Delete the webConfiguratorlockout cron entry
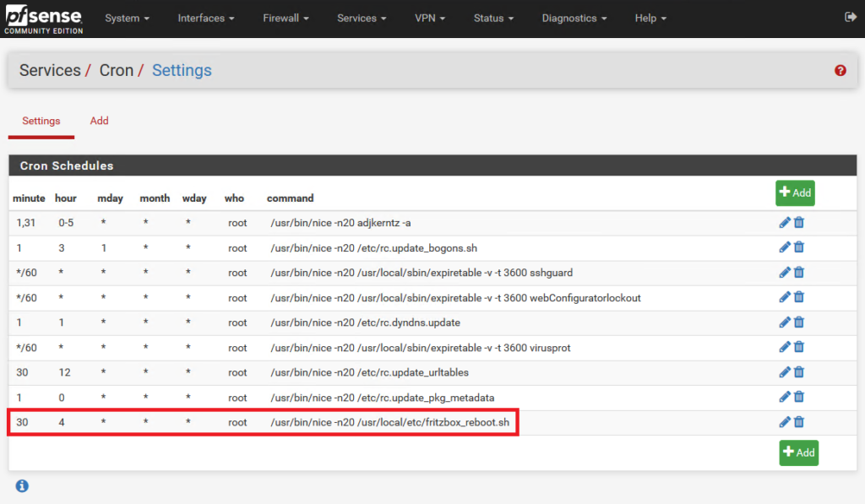 pyautogui.click(x=799, y=297)
